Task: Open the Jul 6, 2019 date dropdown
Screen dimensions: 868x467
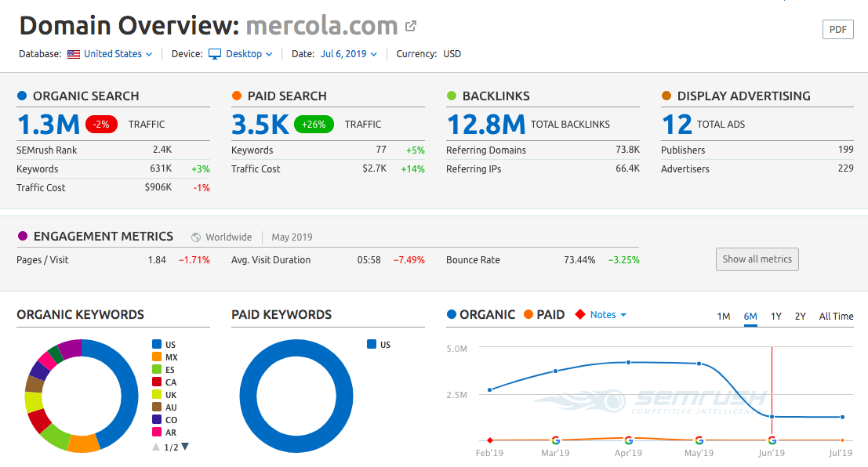Action: click(x=349, y=54)
